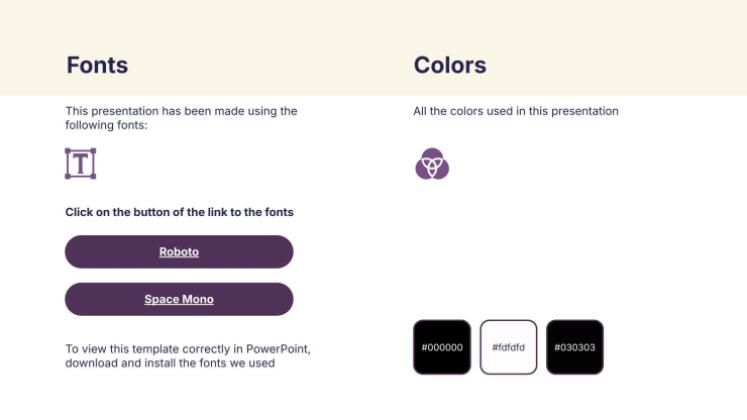Click the bold 'Click on the button' instruction
The image size is (747, 420).
click(x=179, y=212)
